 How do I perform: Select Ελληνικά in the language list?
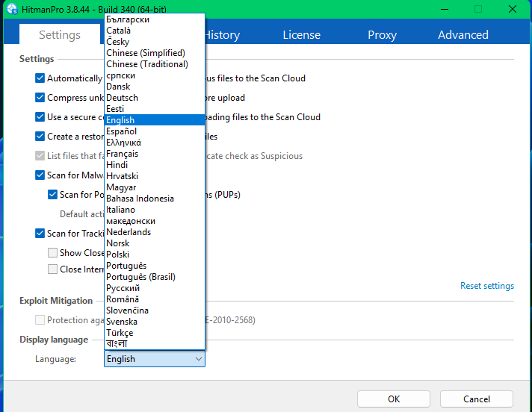pos(155,143)
